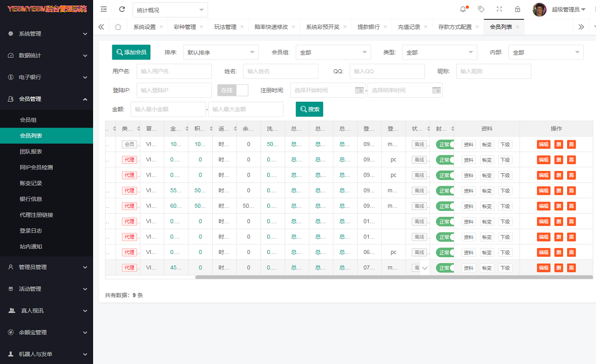This screenshot has height=364, width=596.
Task: Click the green 搜索 search button
Action: click(x=309, y=109)
